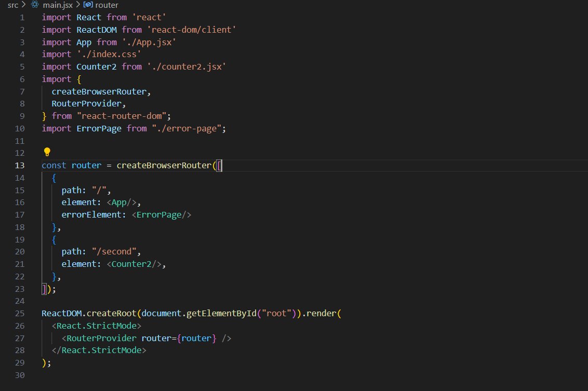Click createBrowserRouter call on line 13
This screenshot has height=391, width=588.
[164, 165]
